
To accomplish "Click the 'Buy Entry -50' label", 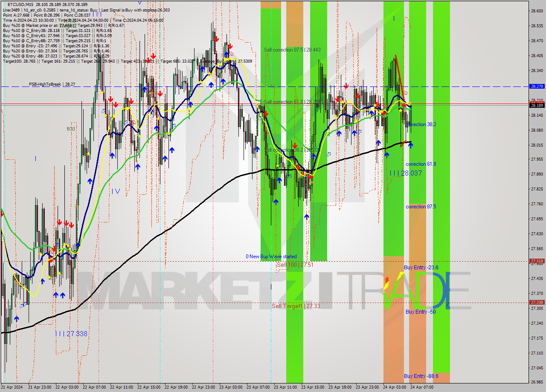I will pos(421,312).
